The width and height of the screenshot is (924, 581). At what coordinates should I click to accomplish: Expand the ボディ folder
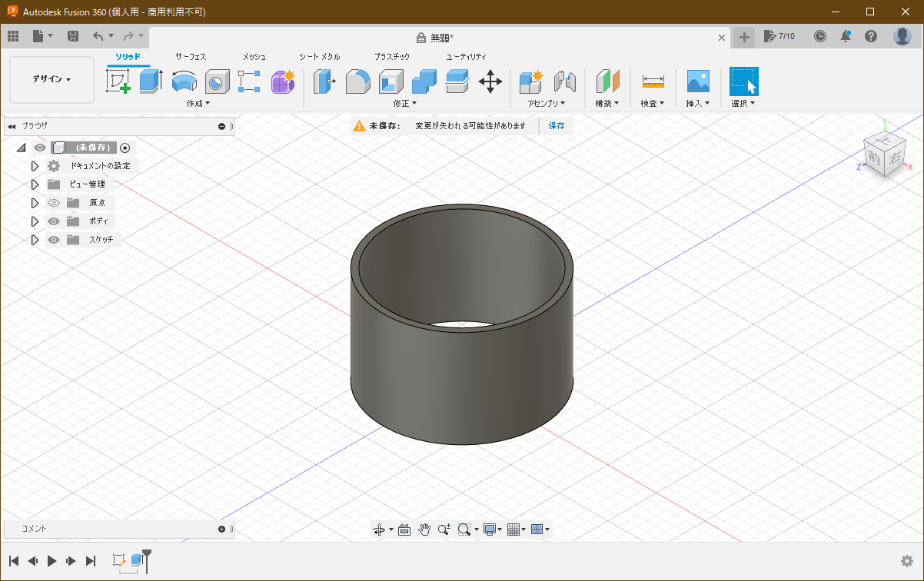(35, 221)
